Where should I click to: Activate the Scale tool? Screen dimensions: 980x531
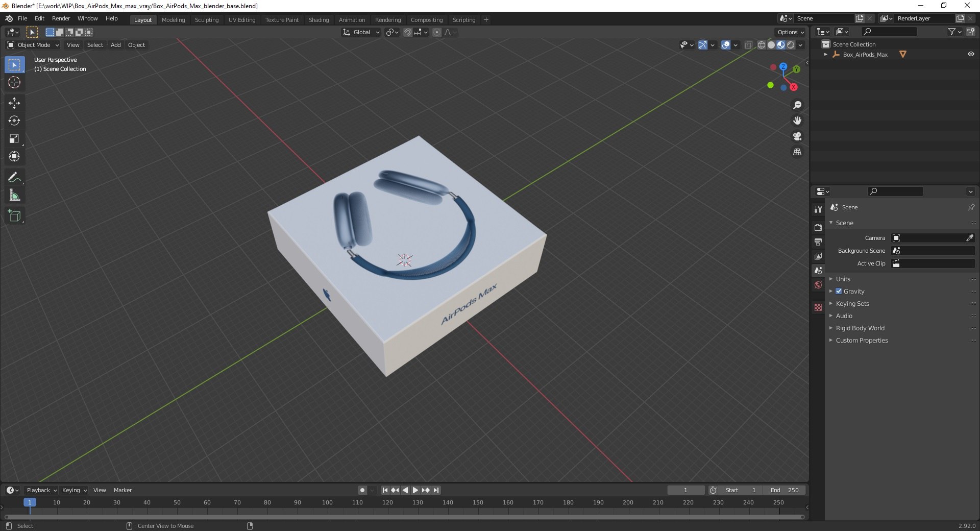[14, 139]
